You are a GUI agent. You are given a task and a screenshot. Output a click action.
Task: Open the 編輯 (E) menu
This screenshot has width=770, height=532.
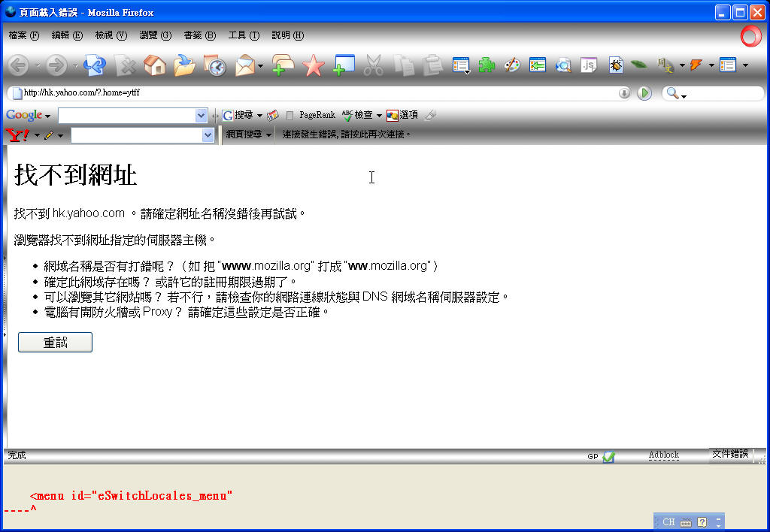(x=67, y=35)
